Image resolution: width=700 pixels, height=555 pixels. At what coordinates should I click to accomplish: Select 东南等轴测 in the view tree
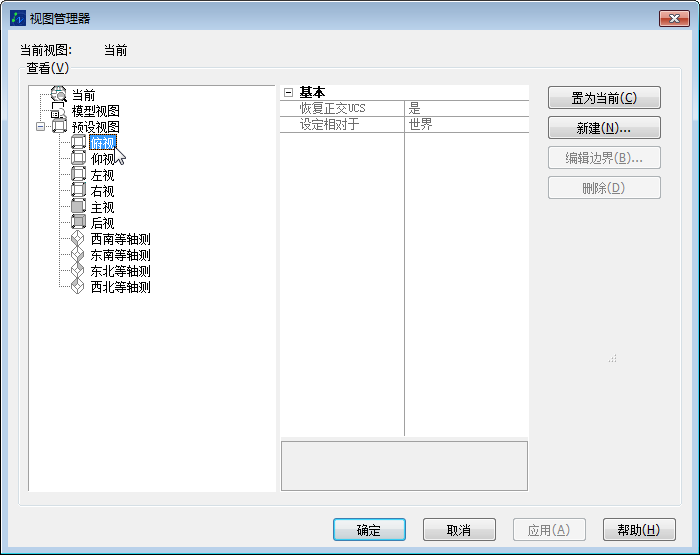120,255
